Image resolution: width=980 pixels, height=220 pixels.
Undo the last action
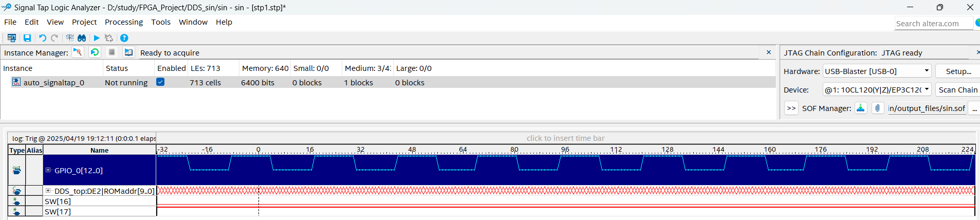point(43,38)
